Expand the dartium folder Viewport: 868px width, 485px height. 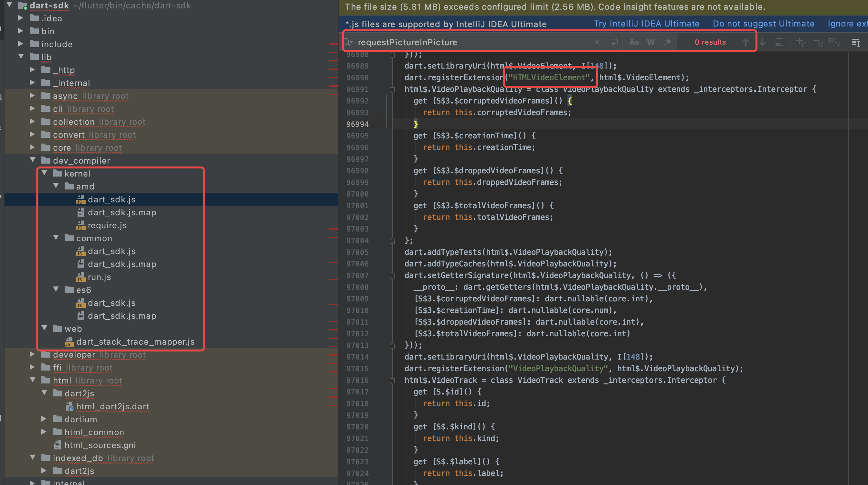coord(44,419)
